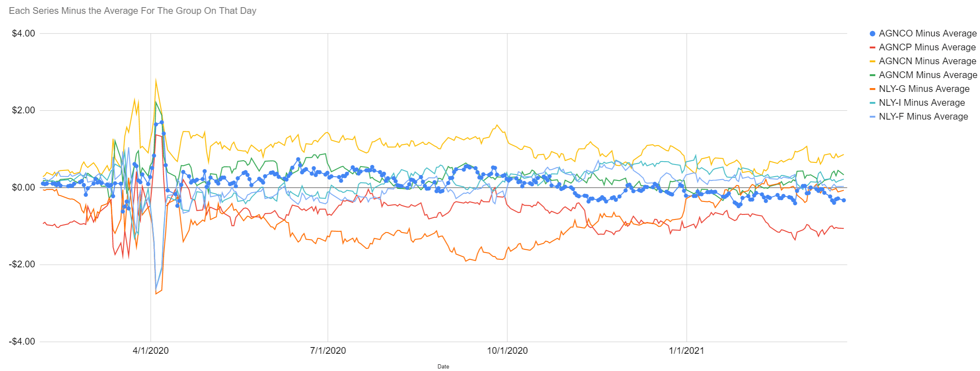Click the NLY-G orange legend swatch

(872, 89)
